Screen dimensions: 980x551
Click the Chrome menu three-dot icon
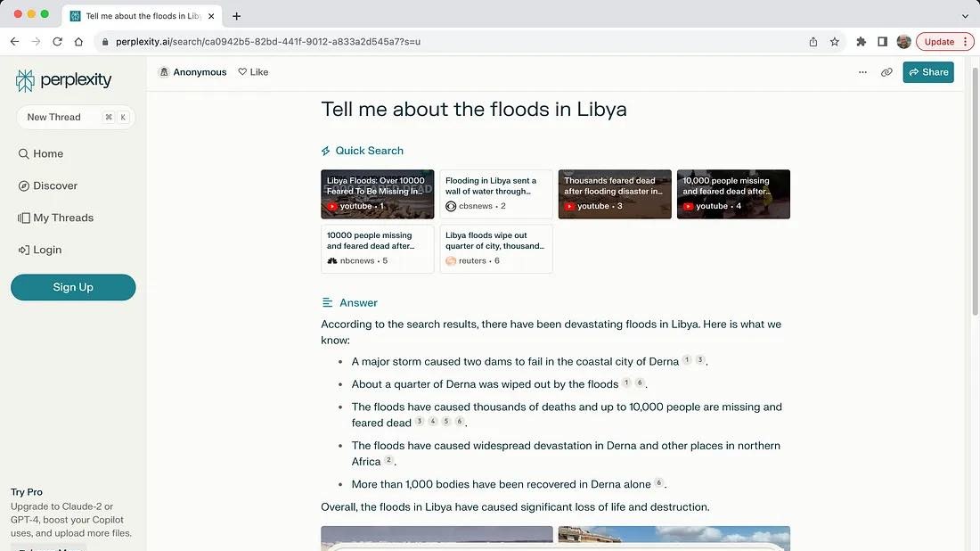966,42
